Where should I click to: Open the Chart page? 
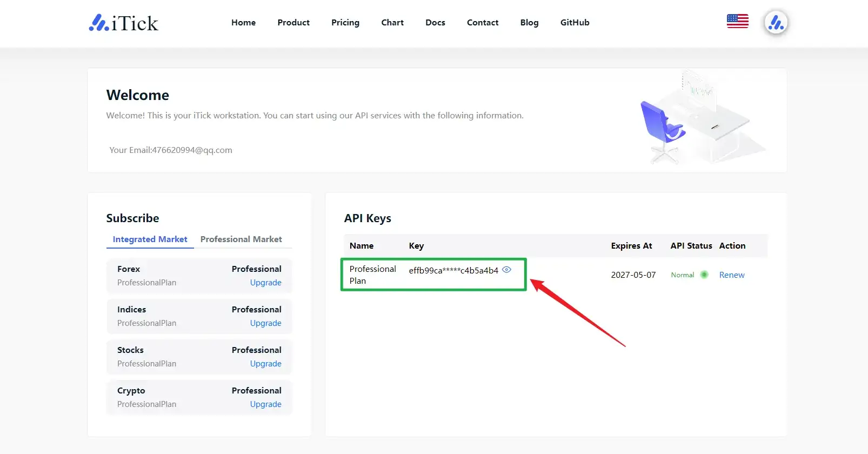[392, 23]
